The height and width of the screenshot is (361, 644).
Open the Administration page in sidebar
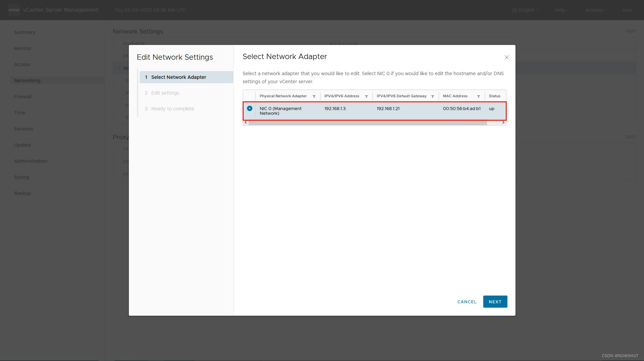31,161
